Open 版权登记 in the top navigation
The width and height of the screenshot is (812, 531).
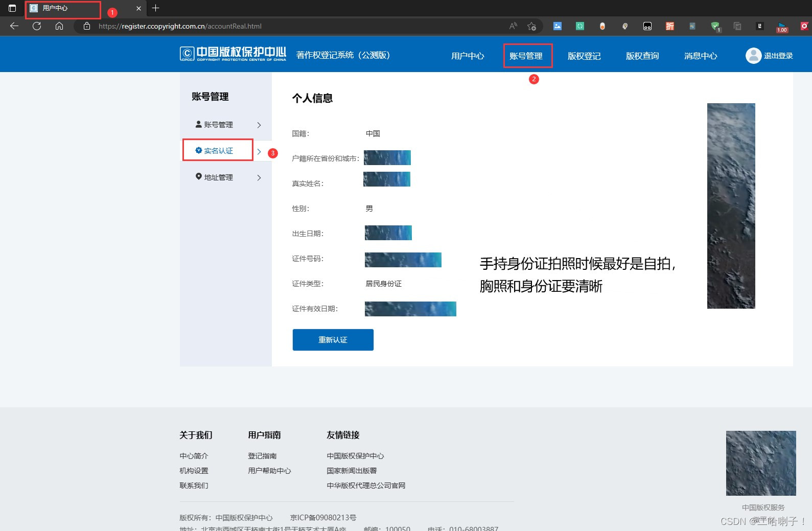pyautogui.click(x=584, y=56)
